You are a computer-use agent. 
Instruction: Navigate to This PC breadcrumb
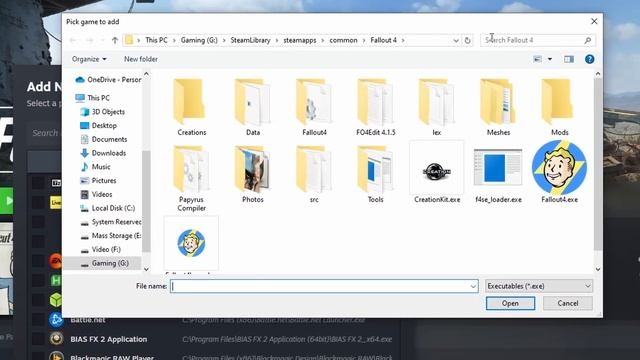156,40
